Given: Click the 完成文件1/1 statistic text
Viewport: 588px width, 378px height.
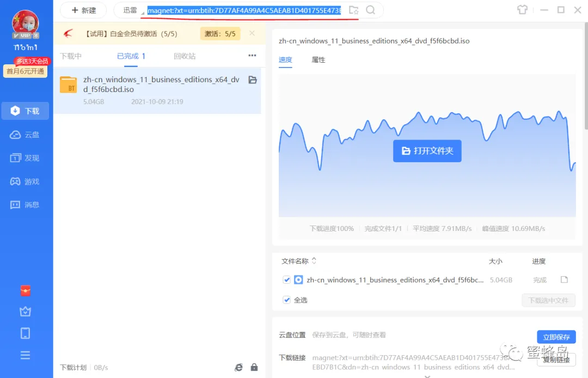Looking at the screenshot, I should (383, 228).
